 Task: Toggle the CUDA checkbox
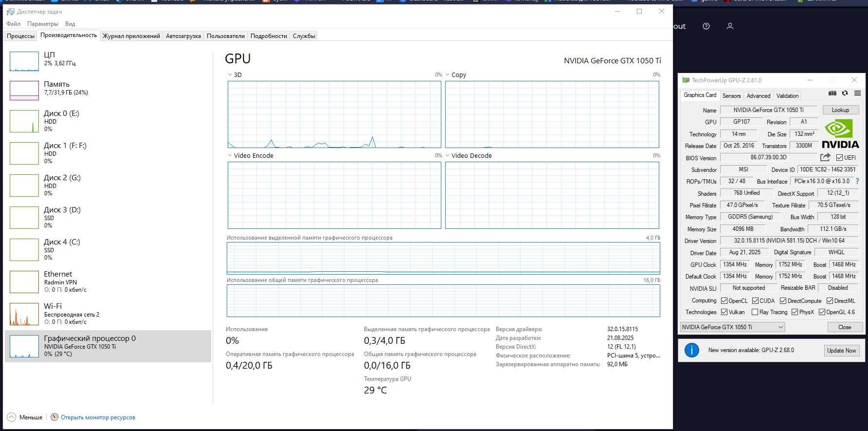[x=755, y=301]
